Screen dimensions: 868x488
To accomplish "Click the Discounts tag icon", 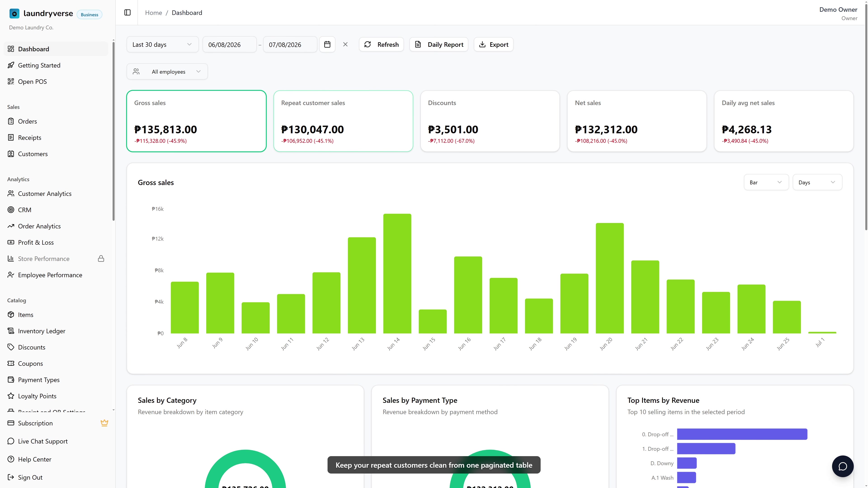I will [11, 347].
